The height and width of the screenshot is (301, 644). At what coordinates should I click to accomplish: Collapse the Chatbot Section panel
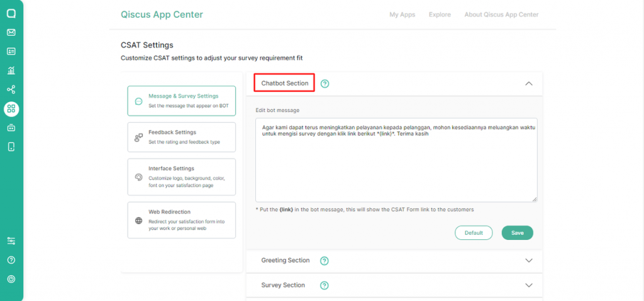pyautogui.click(x=528, y=84)
